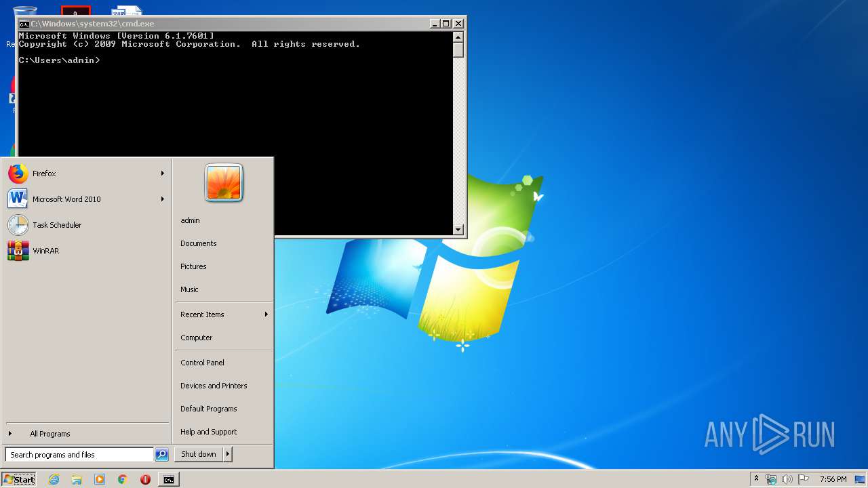Open Documents from Start menu

(x=224, y=243)
